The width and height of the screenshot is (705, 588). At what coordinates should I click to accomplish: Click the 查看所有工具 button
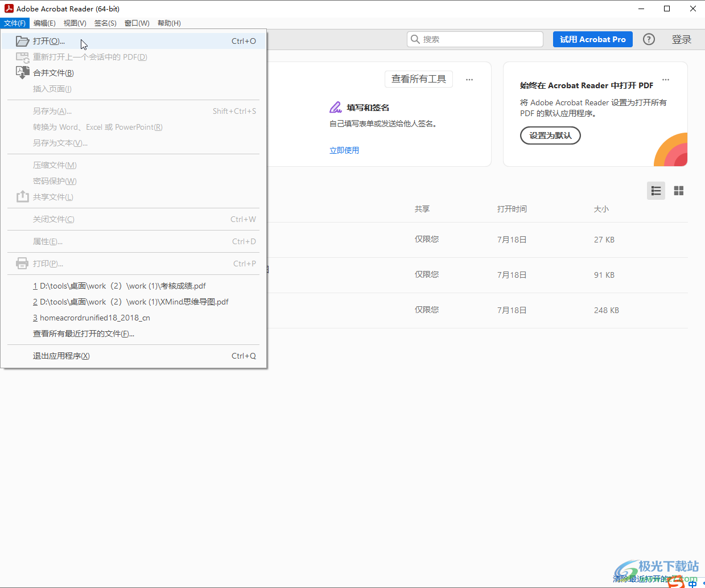[x=419, y=79]
